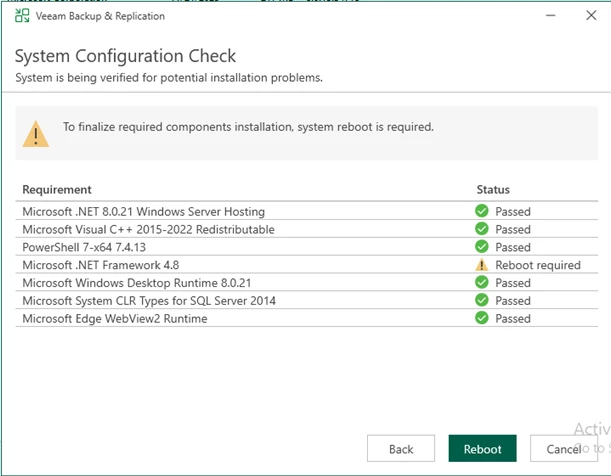Click green Passed icon for Visual C++ Redistributable
Image resolution: width=611 pixels, height=476 pixels.
[482, 229]
